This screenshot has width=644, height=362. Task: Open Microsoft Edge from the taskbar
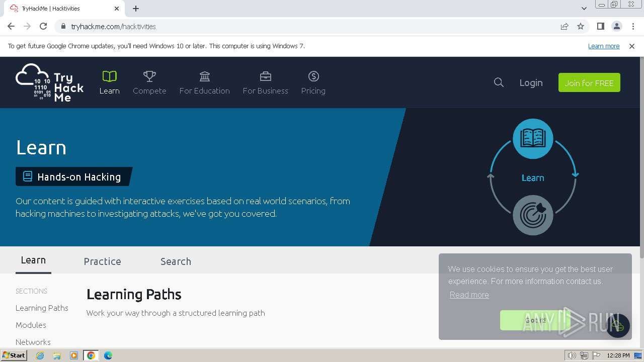tap(108, 355)
